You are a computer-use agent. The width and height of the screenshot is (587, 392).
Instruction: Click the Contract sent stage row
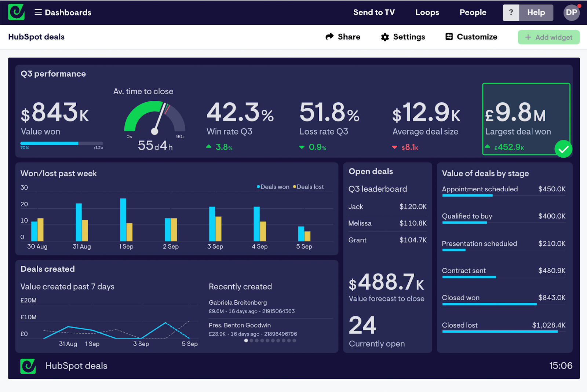click(x=504, y=272)
